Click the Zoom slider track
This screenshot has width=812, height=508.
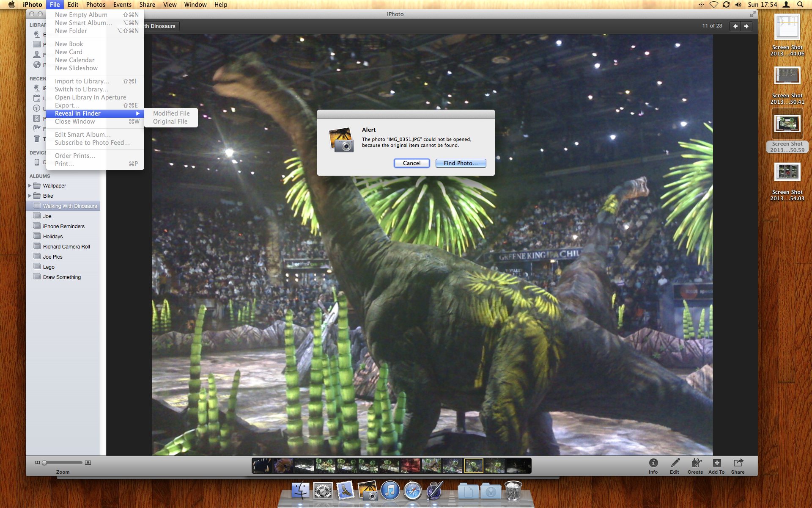63,463
